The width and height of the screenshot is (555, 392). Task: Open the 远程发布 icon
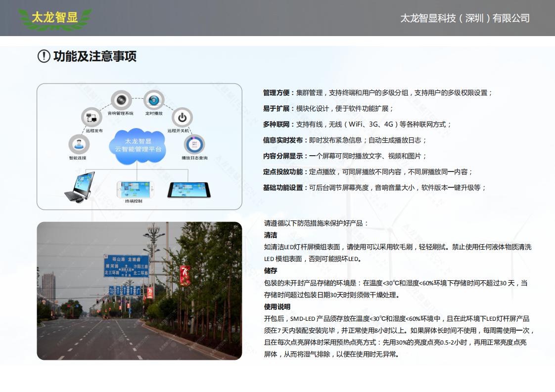point(92,118)
